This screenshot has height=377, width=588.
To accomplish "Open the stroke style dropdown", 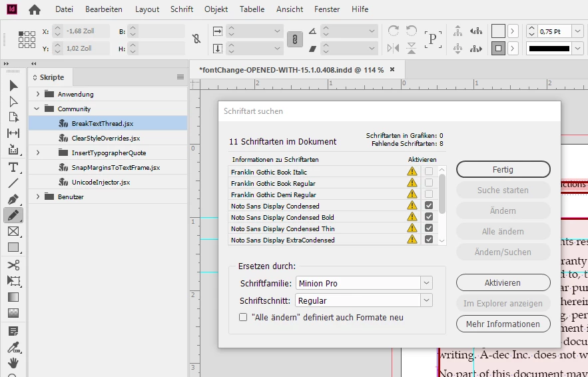I will tap(578, 49).
